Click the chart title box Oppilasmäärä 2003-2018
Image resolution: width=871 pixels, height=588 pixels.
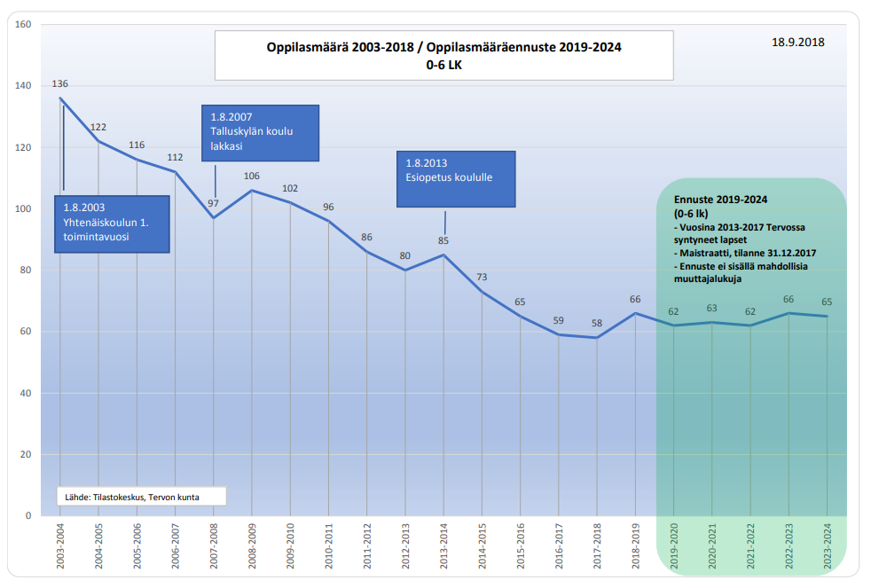coord(443,56)
